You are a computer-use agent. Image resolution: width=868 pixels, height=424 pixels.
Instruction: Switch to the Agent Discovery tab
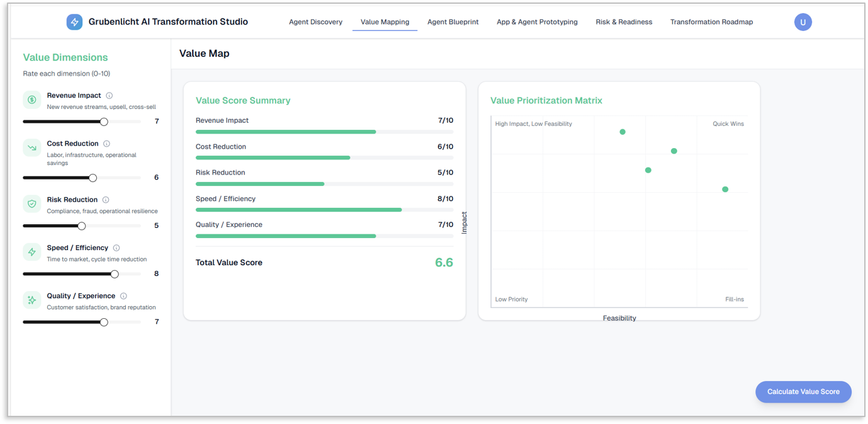315,22
